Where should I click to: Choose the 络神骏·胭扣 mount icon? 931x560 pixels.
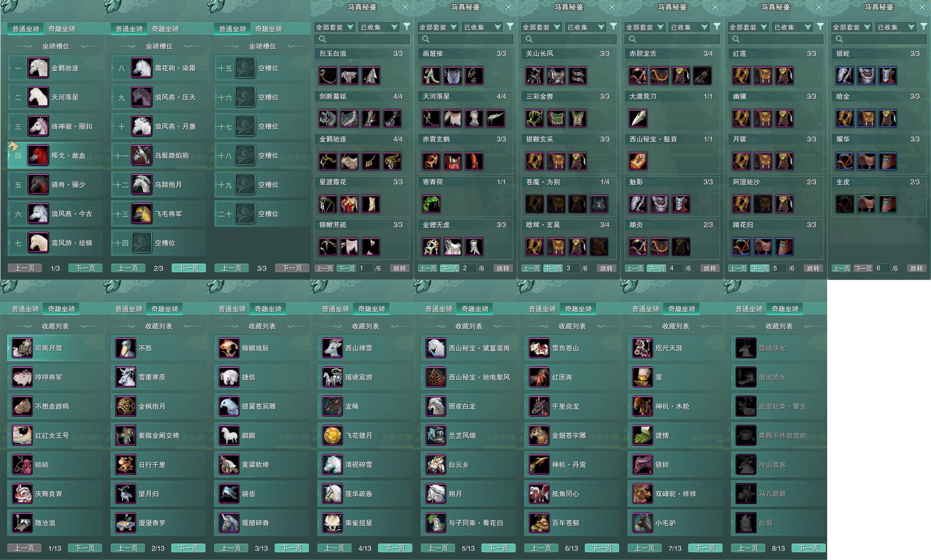tap(38, 126)
